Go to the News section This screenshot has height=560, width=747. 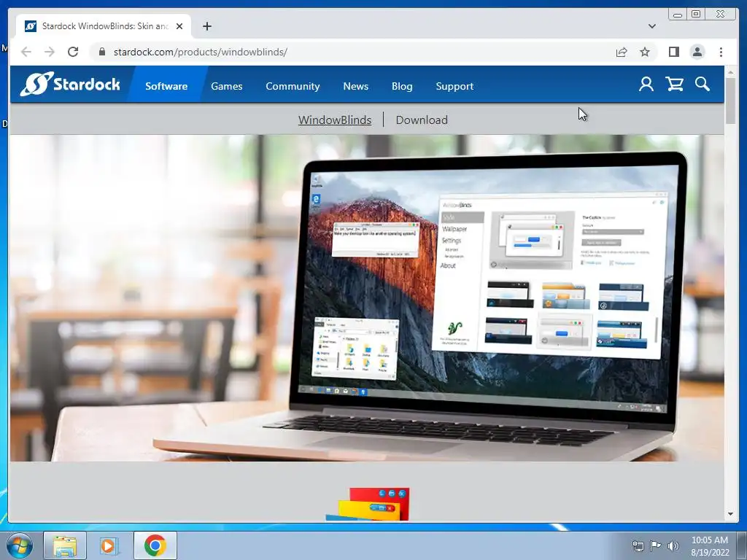click(356, 86)
